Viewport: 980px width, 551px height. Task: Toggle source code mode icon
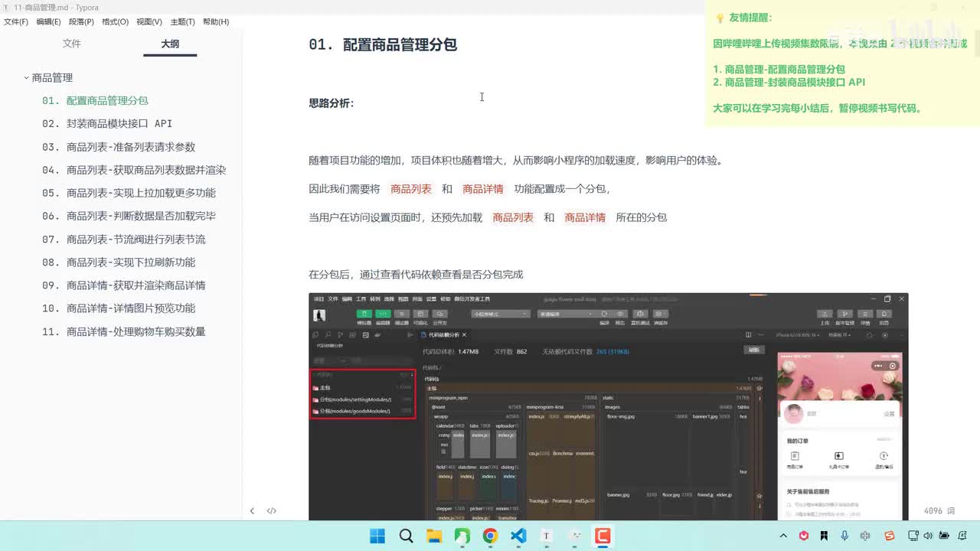(x=271, y=510)
